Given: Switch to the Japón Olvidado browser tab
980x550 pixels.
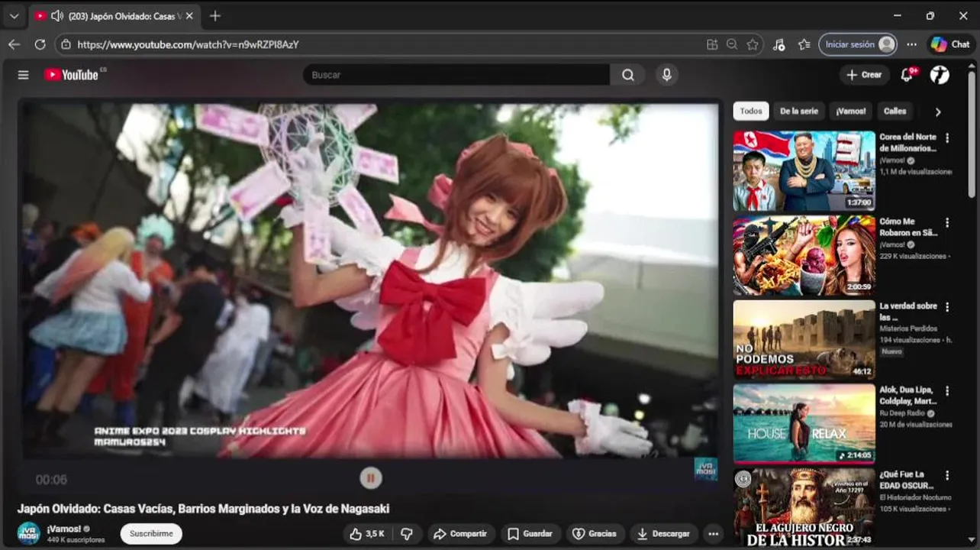Looking at the screenshot, I should pos(114,15).
